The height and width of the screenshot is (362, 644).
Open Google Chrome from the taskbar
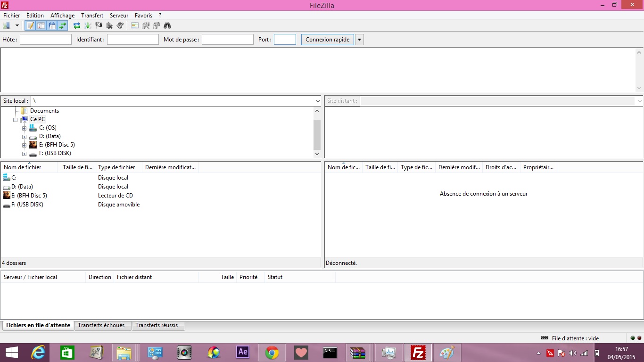272,353
